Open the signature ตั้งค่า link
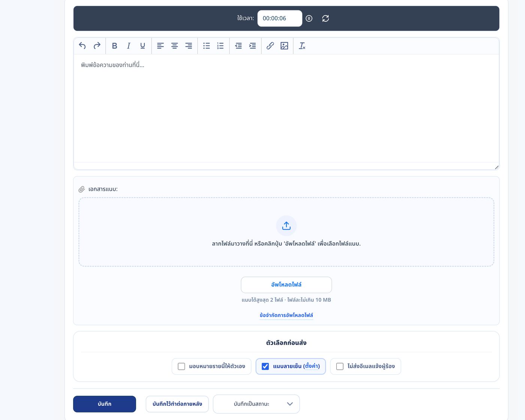The height and width of the screenshot is (420, 525). tap(312, 366)
